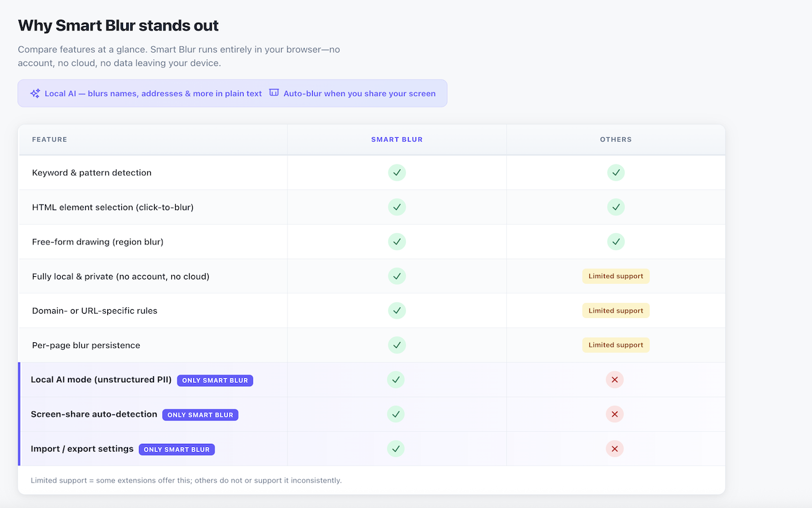Click the sparkle Local AI icon
Screen dimensions: 812x508
35,93
